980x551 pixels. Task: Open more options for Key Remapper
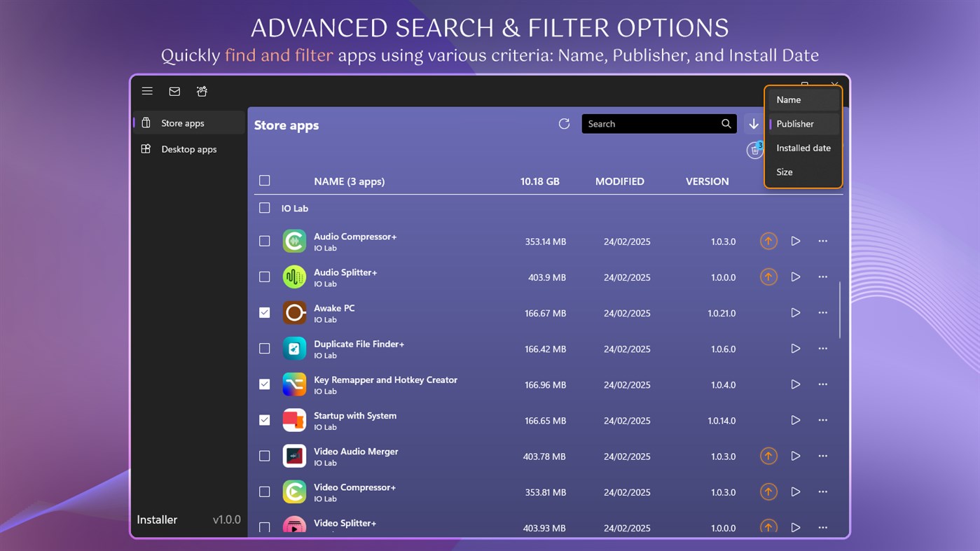[823, 384]
